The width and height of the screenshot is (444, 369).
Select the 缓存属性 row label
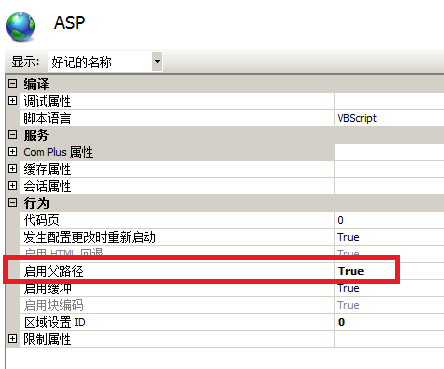[47, 169]
